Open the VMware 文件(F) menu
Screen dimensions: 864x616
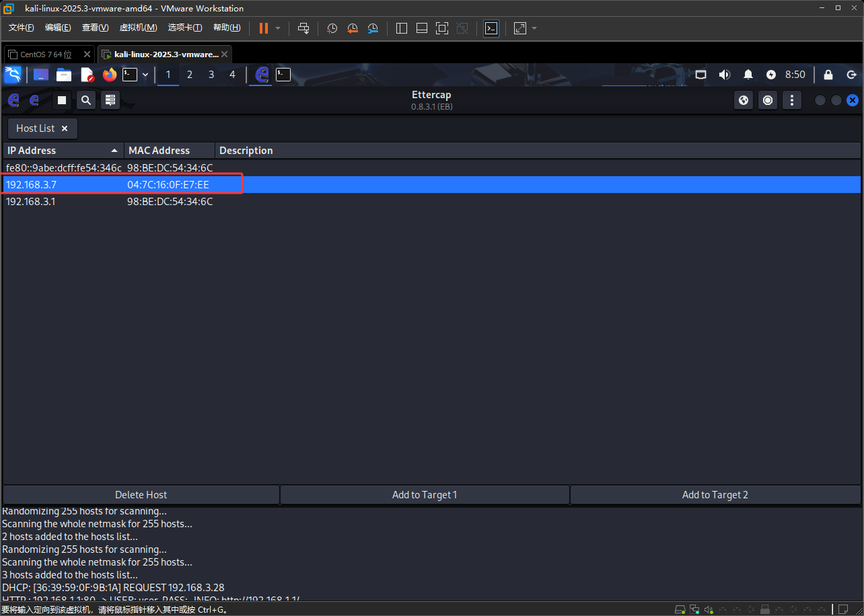point(21,28)
